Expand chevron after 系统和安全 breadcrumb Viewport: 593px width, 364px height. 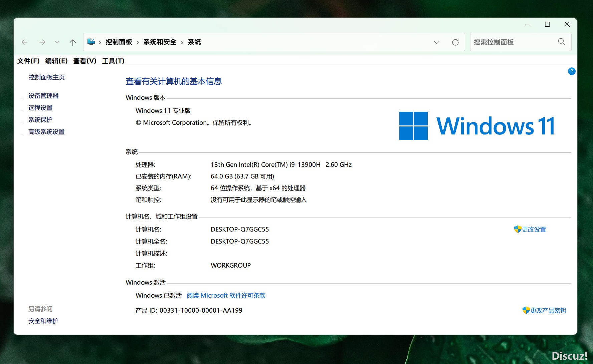[182, 42]
